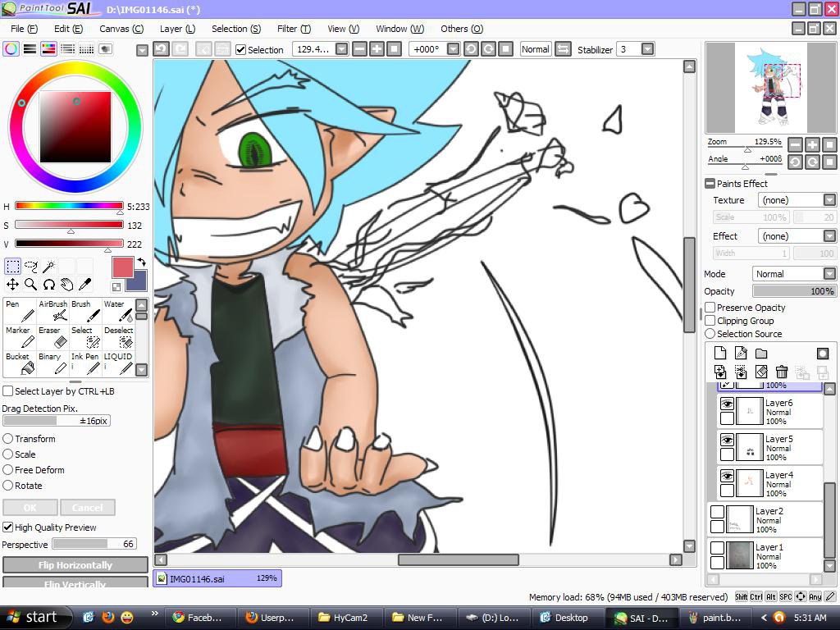Enable the Preserve Opacity checkbox
The image size is (840, 630).
[x=710, y=308]
